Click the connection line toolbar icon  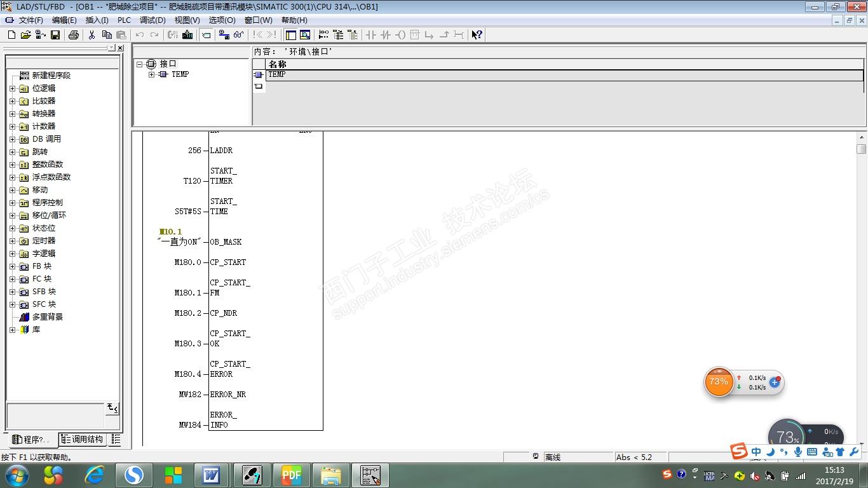pos(459,35)
